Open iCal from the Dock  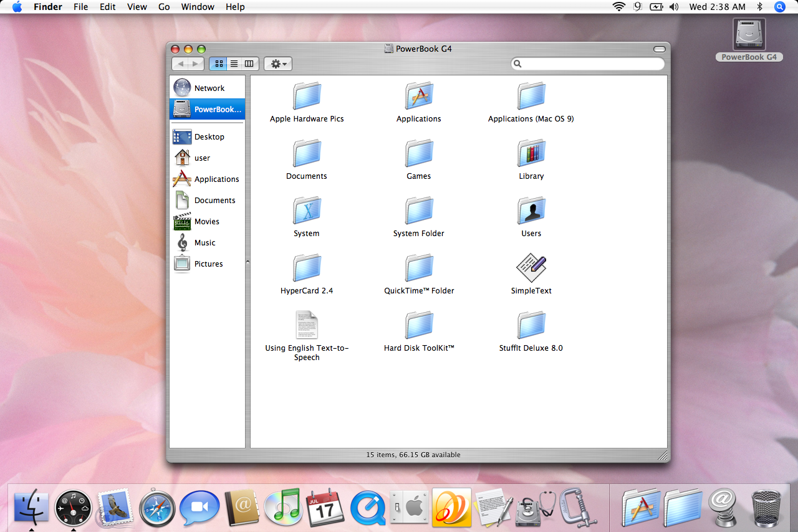(x=325, y=507)
